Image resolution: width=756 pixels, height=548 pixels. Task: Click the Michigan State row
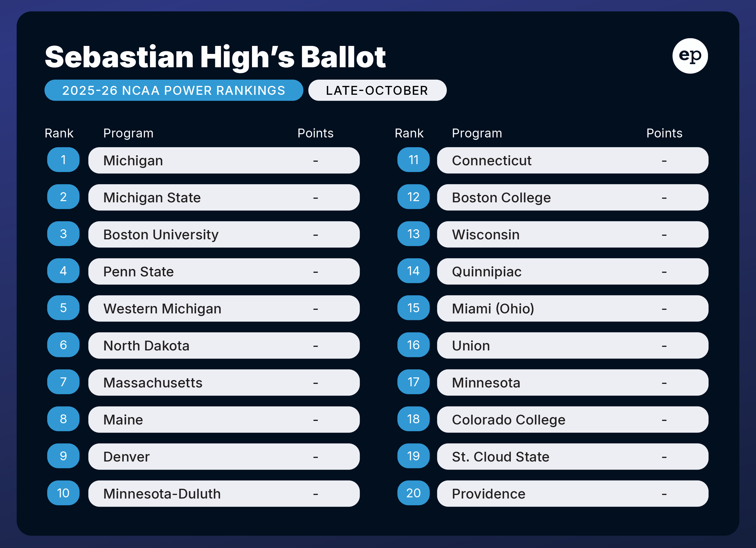click(x=224, y=198)
